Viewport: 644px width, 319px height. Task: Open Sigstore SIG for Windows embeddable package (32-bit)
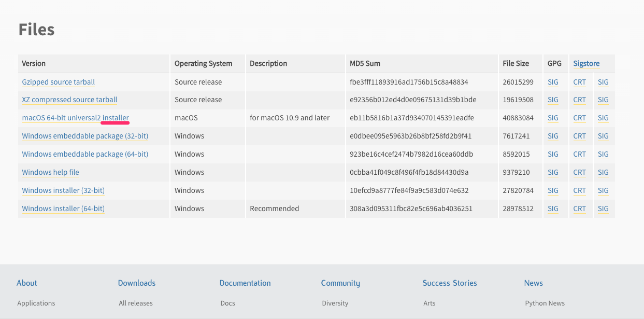603,136
